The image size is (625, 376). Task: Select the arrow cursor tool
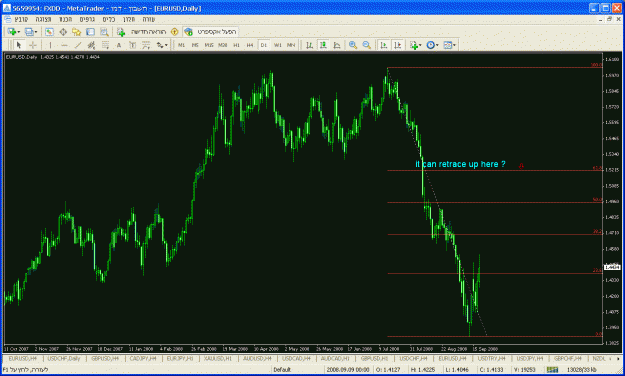pos(19,45)
